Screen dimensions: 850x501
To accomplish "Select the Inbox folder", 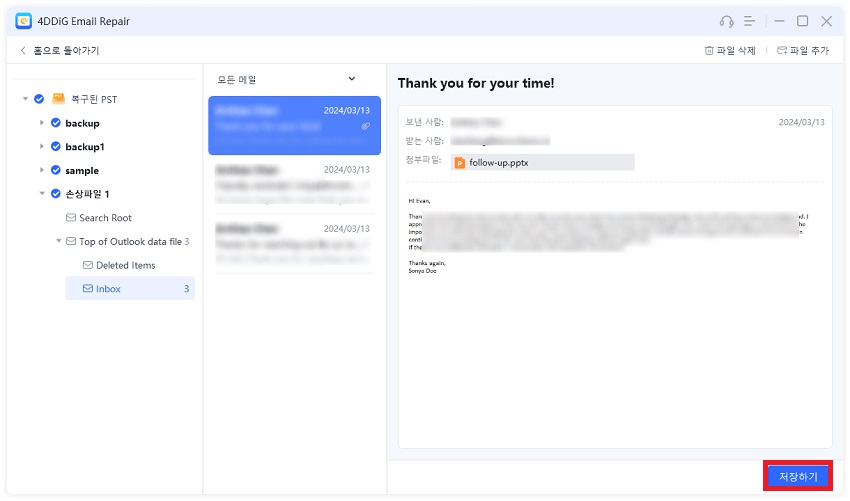I will (x=108, y=289).
